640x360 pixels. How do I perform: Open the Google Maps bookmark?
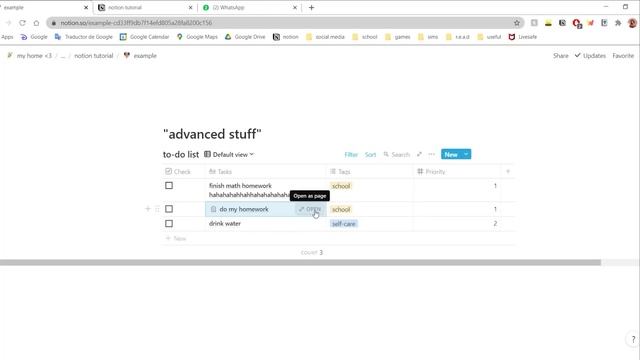pyautogui.click(x=197, y=37)
